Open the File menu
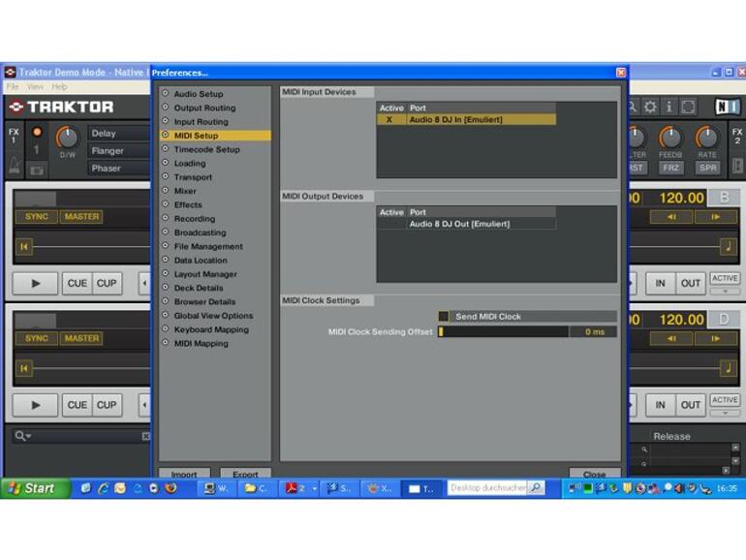 click(x=13, y=87)
